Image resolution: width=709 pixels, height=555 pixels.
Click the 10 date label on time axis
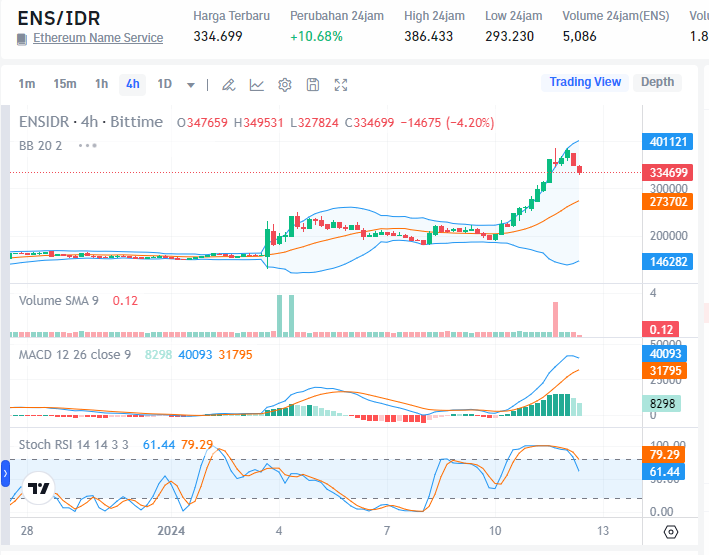495,531
